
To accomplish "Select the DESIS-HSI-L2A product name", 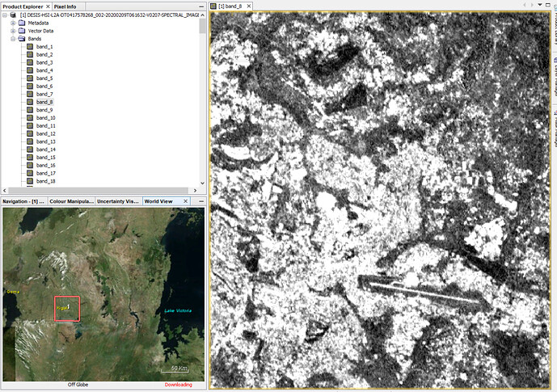I will tap(109, 15).
